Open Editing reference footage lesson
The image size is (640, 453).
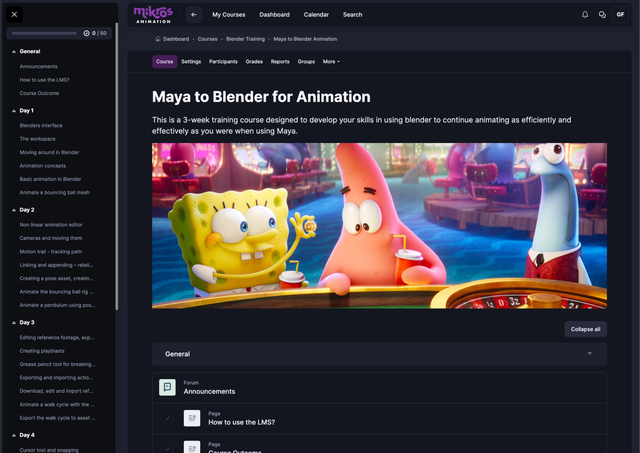[x=57, y=338]
